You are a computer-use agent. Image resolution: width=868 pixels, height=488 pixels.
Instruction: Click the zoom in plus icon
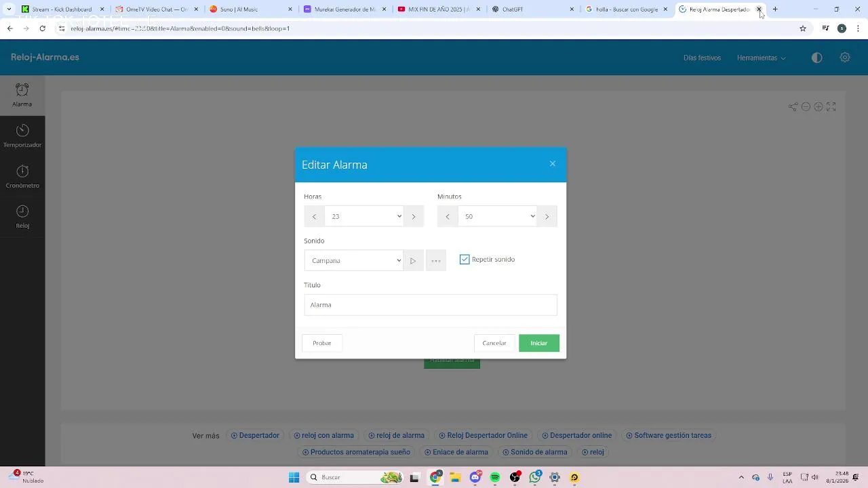point(818,106)
